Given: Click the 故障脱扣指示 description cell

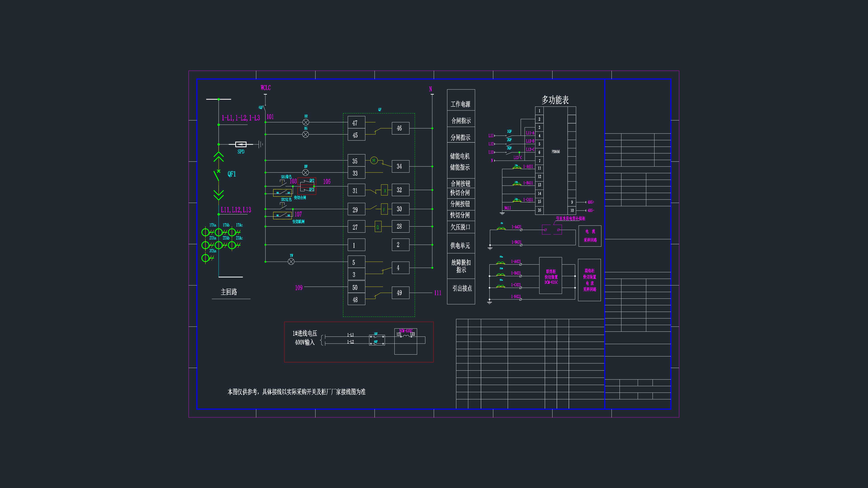Looking at the screenshot, I should pos(461,266).
